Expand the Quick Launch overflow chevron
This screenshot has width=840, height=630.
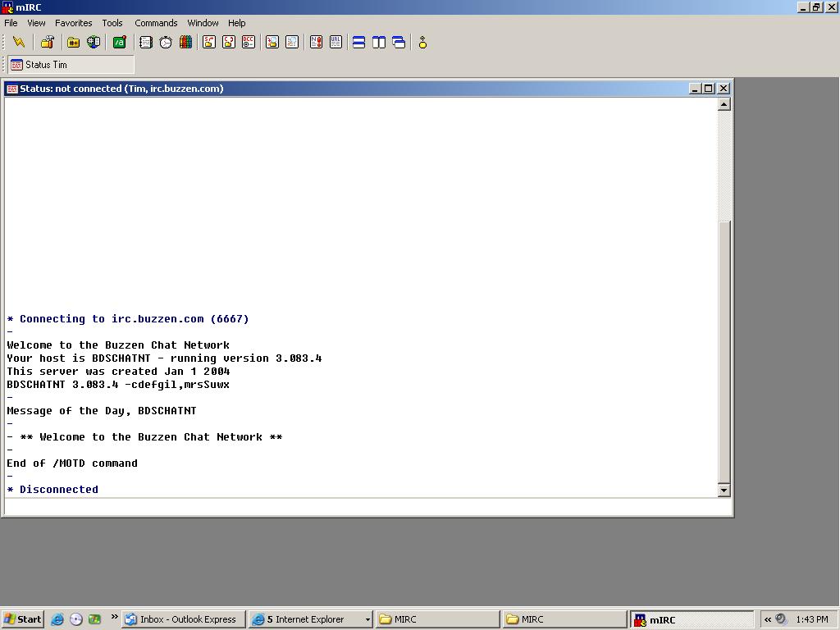pyautogui.click(x=114, y=618)
